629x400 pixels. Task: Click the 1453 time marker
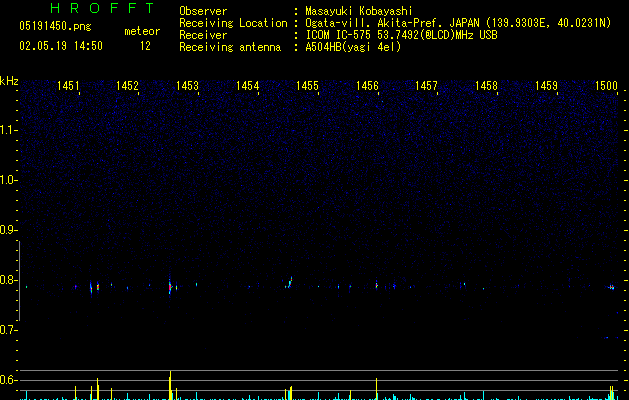coord(187,86)
